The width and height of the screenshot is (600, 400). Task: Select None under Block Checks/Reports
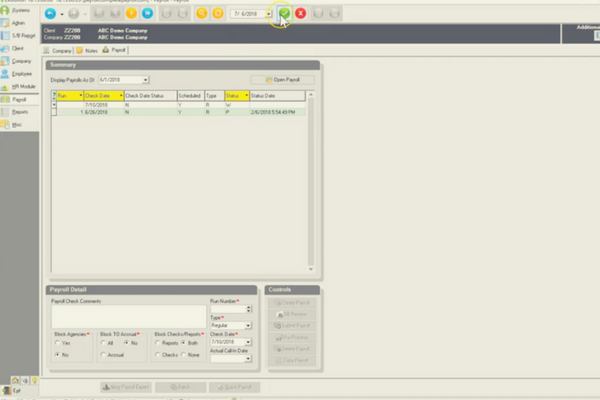[184, 355]
